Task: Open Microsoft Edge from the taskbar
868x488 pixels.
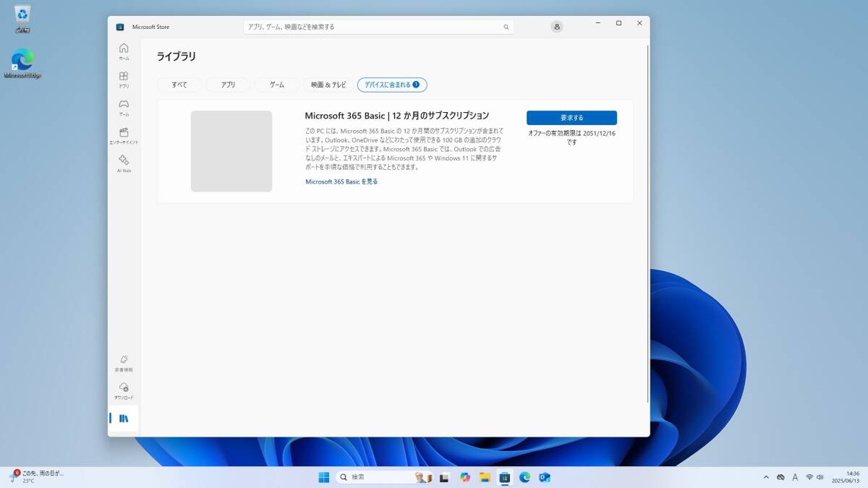Action: 525,477
